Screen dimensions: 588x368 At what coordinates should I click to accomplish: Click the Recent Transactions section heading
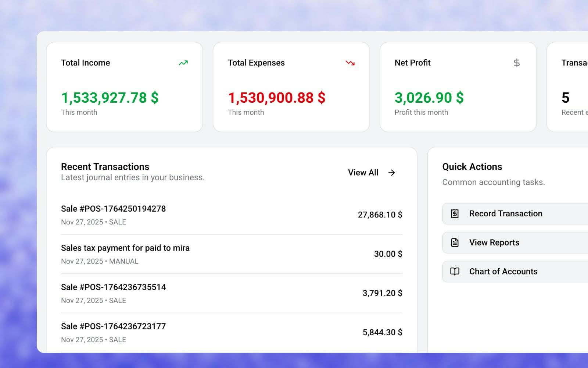pyautogui.click(x=105, y=166)
